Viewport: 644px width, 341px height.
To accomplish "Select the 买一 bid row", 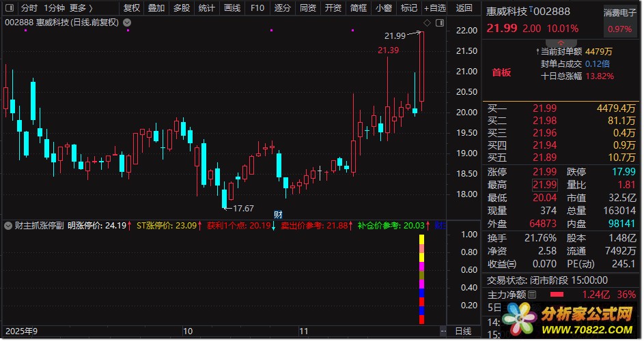I will coord(561,108).
